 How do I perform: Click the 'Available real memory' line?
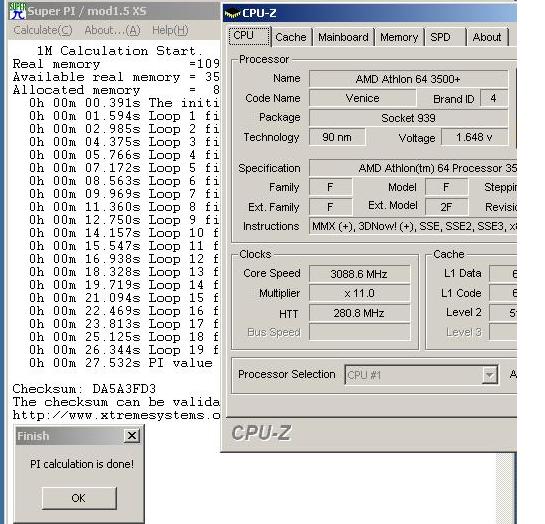click(116, 77)
